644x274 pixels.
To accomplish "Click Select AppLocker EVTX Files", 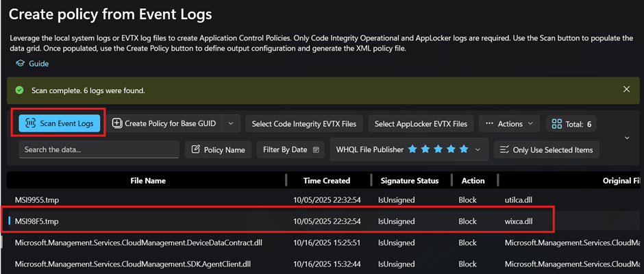I will pyautogui.click(x=421, y=124).
